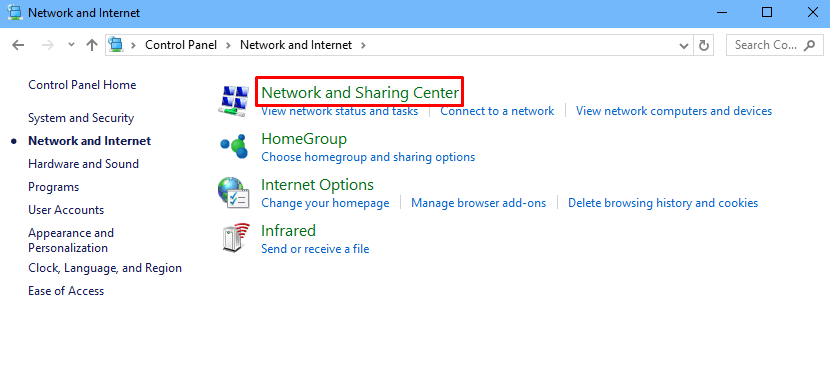Click the Forward navigation arrow
The width and height of the screenshot is (830, 374).
point(48,45)
